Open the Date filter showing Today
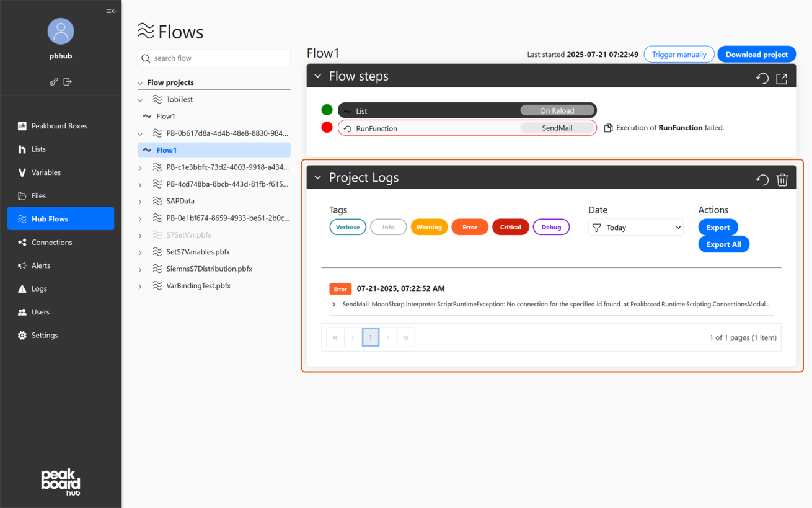The height and width of the screenshot is (508, 812). point(635,227)
